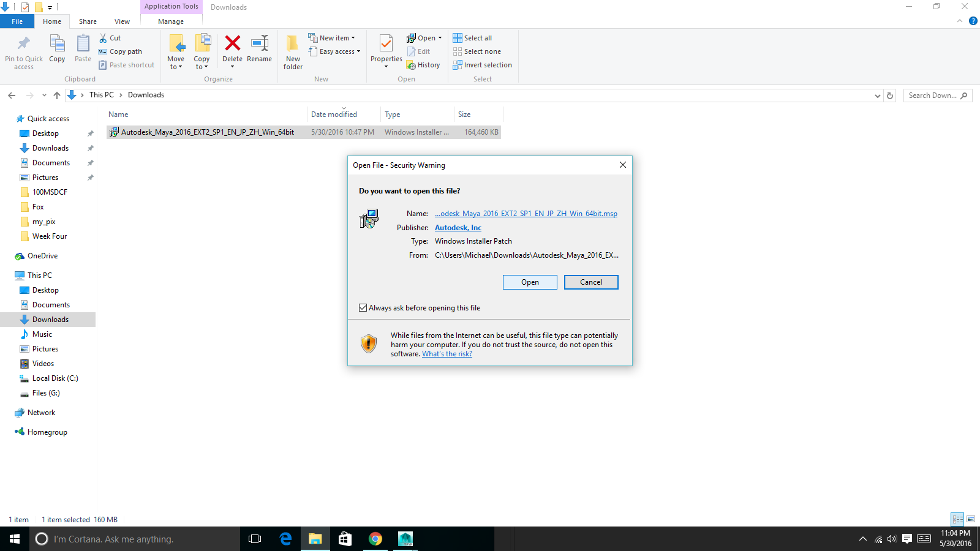
Task: Click the .msp file name link
Action: click(x=526, y=214)
